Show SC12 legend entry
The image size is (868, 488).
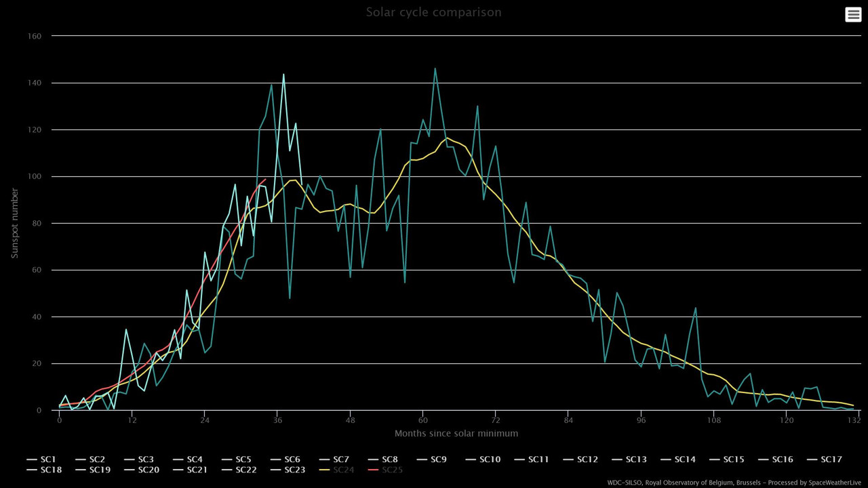point(580,460)
